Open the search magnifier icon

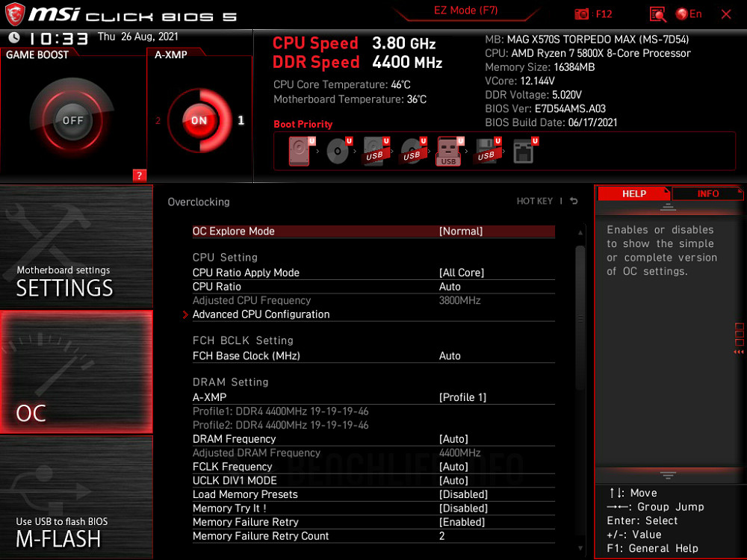657,13
